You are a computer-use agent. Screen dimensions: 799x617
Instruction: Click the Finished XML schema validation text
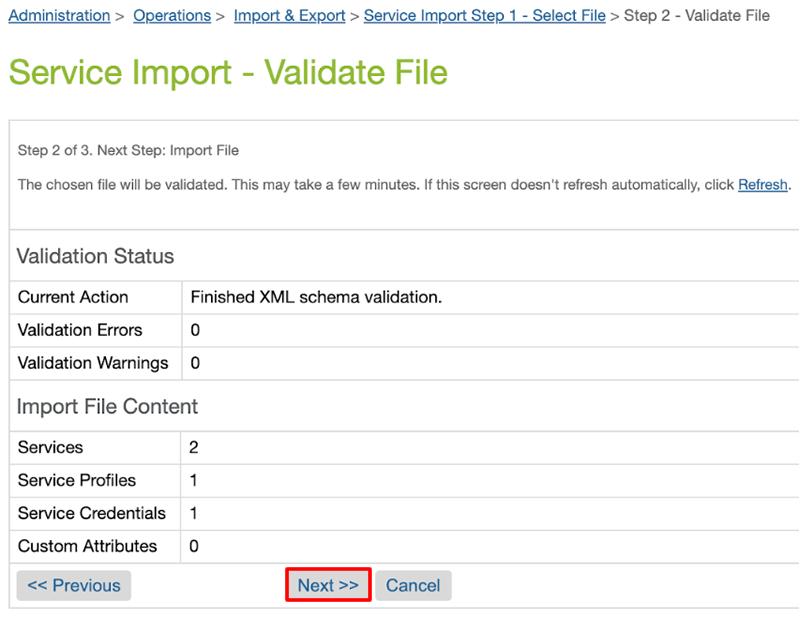point(316,297)
